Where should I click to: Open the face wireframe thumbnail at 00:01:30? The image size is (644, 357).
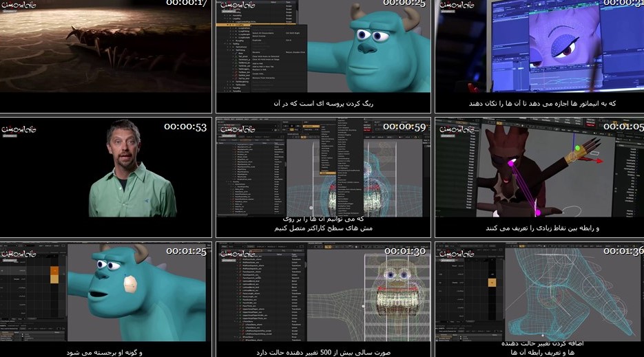323,299
